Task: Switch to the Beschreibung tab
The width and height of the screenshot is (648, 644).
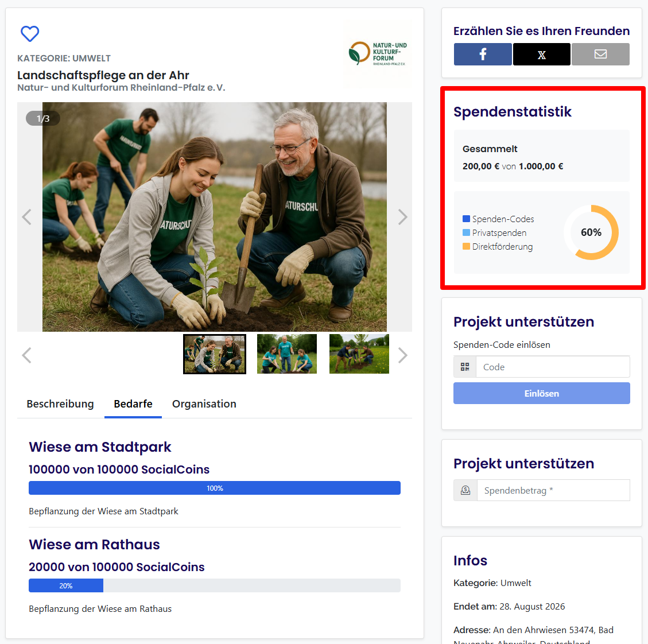Action: (x=60, y=404)
